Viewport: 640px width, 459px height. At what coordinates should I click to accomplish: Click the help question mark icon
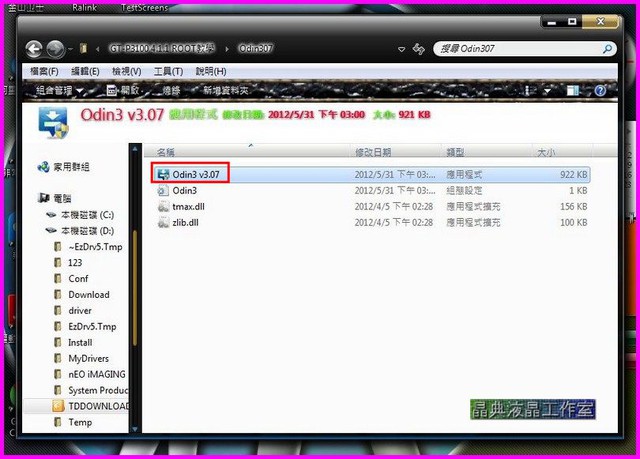(598, 91)
